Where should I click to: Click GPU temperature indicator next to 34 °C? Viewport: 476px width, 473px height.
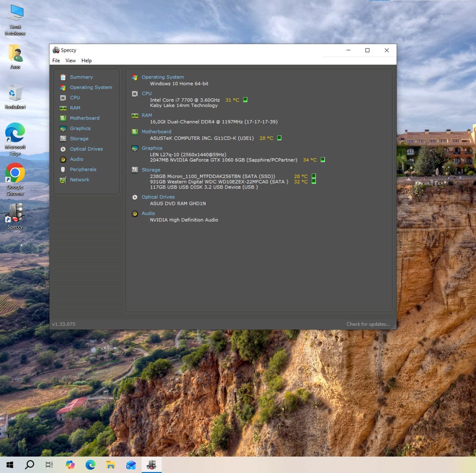(323, 159)
